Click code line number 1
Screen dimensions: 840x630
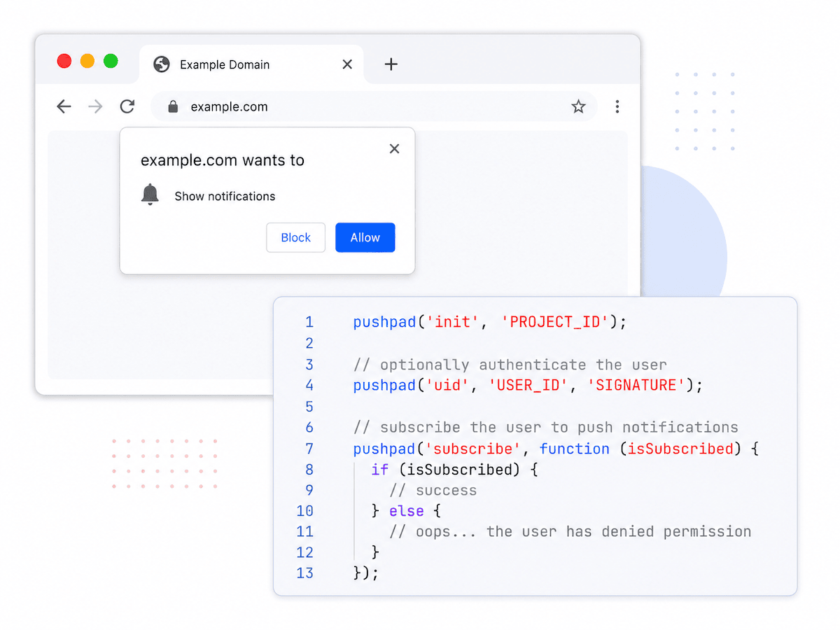coord(309,322)
